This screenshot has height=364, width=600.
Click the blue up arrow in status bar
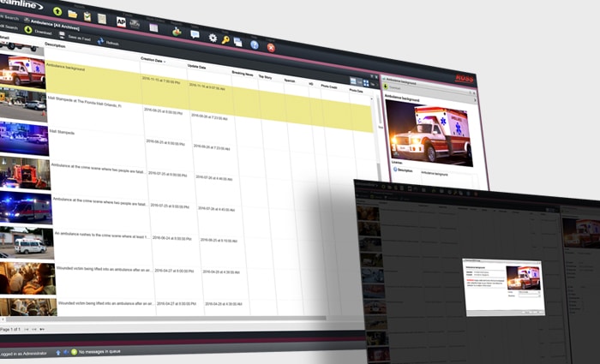tap(58, 353)
